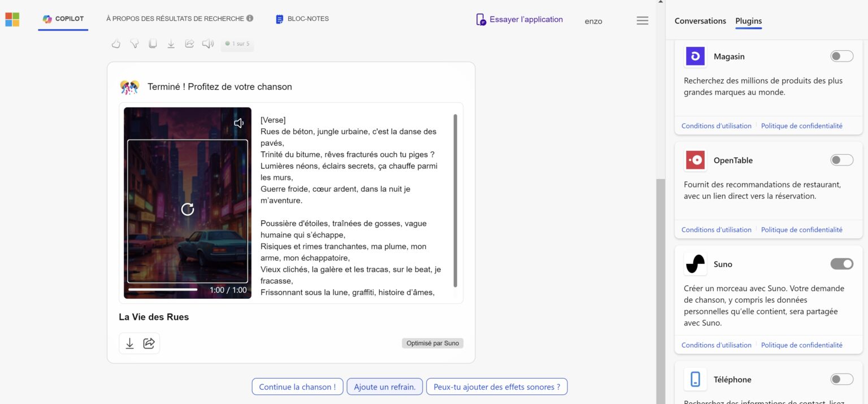This screenshot has width=868, height=404.
Task: Enable the Magasin plugin
Action: (x=841, y=56)
